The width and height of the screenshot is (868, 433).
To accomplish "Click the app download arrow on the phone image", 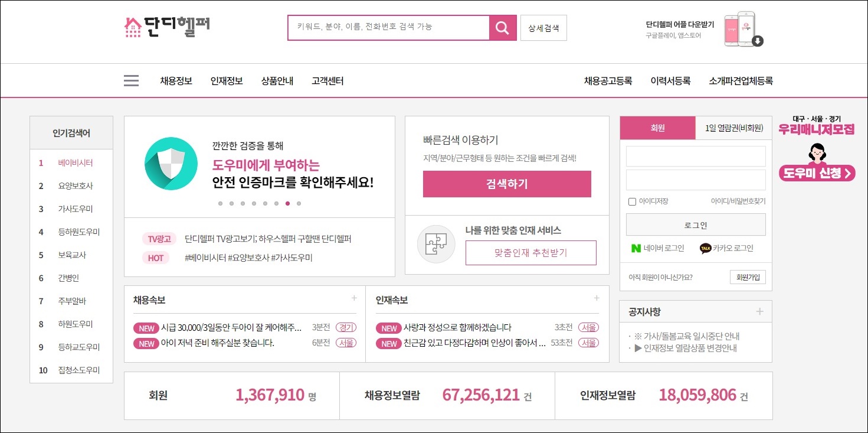I will click(x=758, y=41).
